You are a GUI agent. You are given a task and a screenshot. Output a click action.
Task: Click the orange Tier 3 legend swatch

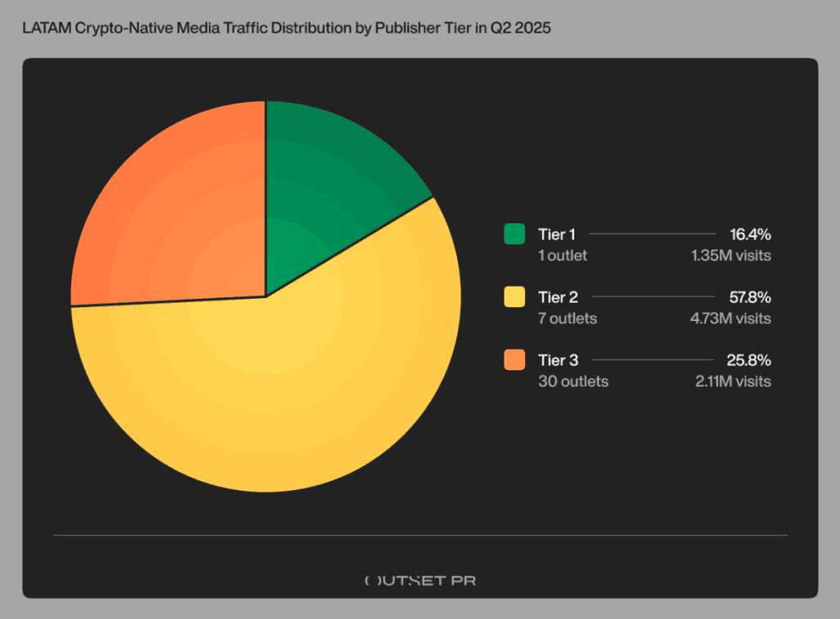pos(514,360)
